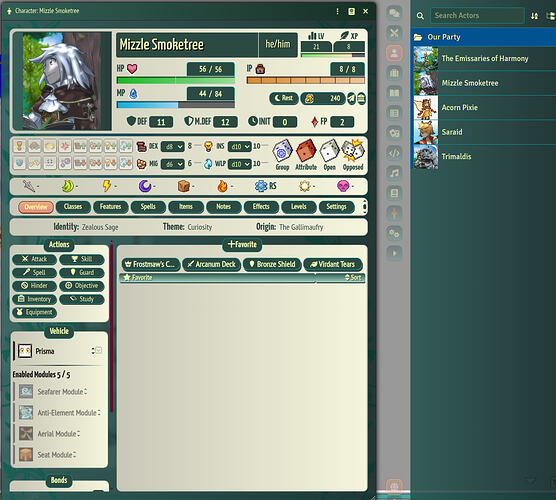The image size is (556, 500).
Task: Switch to the Spells tab
Action: 148,207
